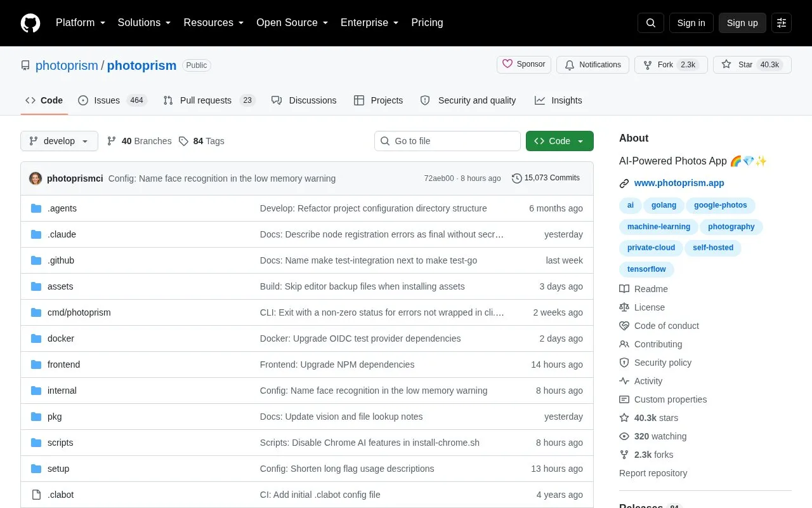Expand the Platform navigation menu

81,23
